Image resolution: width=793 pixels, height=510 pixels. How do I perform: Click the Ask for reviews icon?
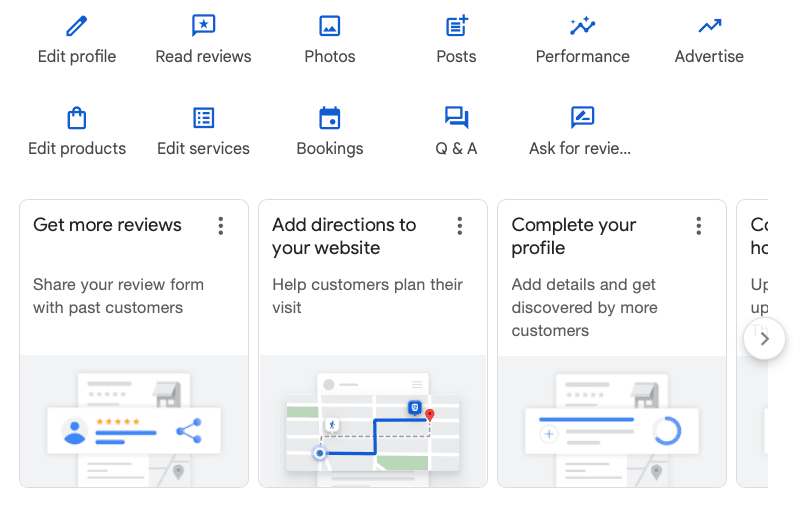click(582, 118)
